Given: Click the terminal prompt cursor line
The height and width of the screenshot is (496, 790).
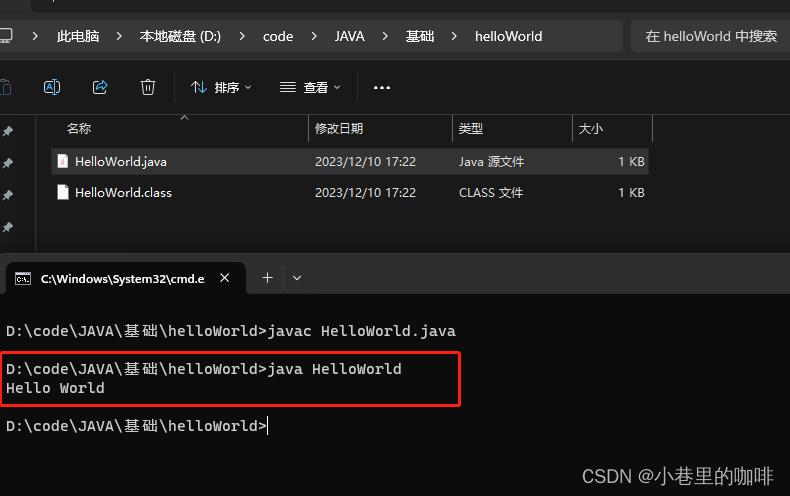Looking at the screenshot, I should coord(137,426).
